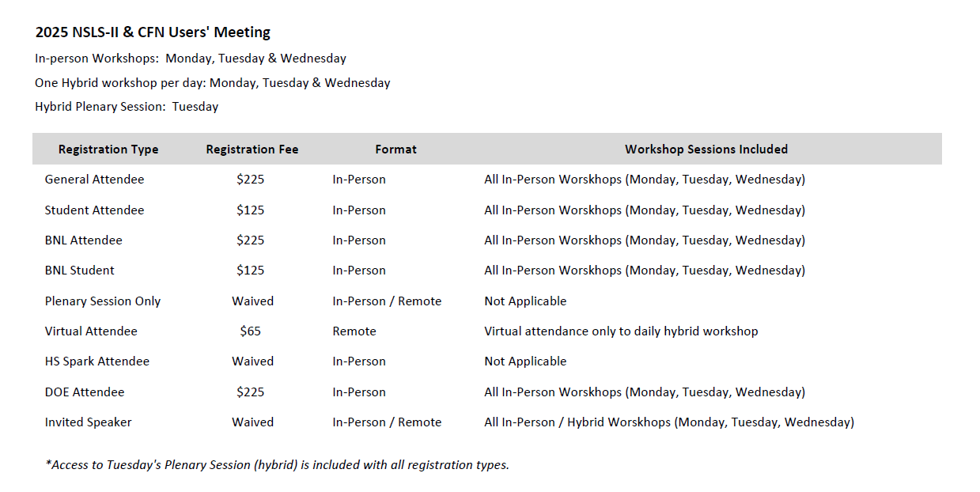Screen dimensions: 980x492
Task: Select "In-Person / Remote" in Invited Speaker row
Action: click(x=387, y=422)
